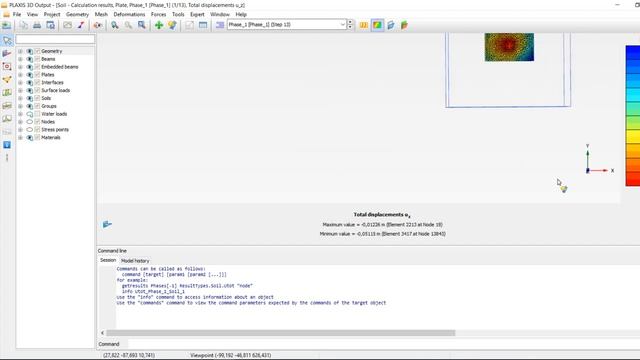This screenshot has height=360, width=640.
Task: Click the search field above the model tree
Action: coord(55,39)
